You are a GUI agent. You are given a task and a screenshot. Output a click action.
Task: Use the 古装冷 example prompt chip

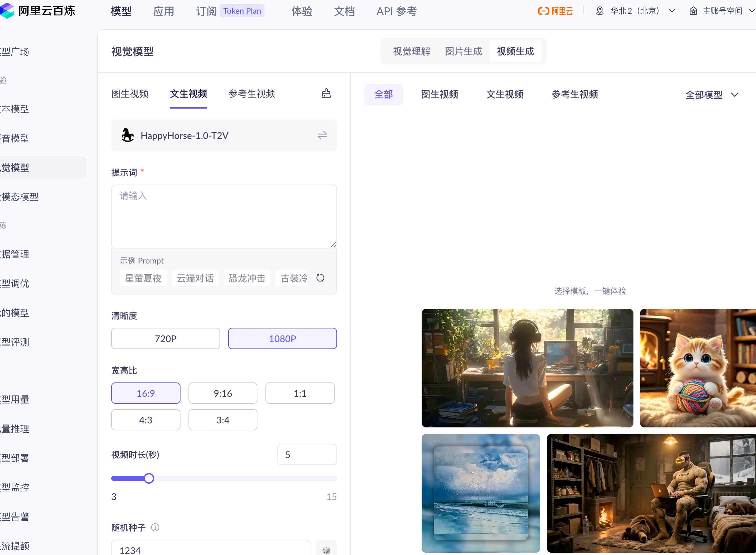pyautogui.click(x=291, y=278)
